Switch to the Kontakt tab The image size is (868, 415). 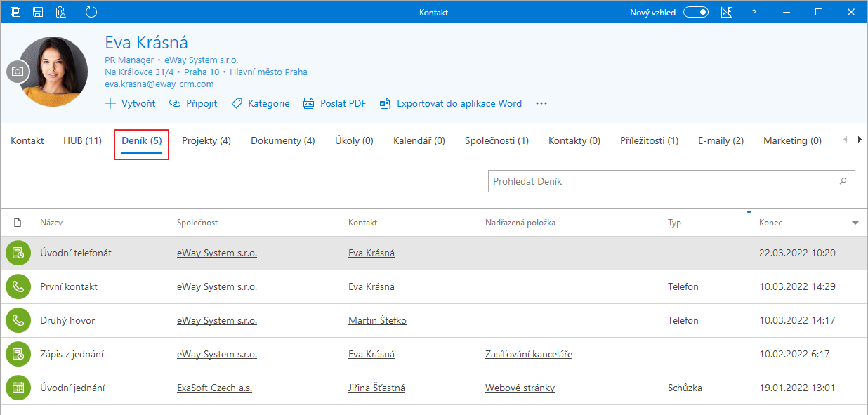click(x=27, y=140)
